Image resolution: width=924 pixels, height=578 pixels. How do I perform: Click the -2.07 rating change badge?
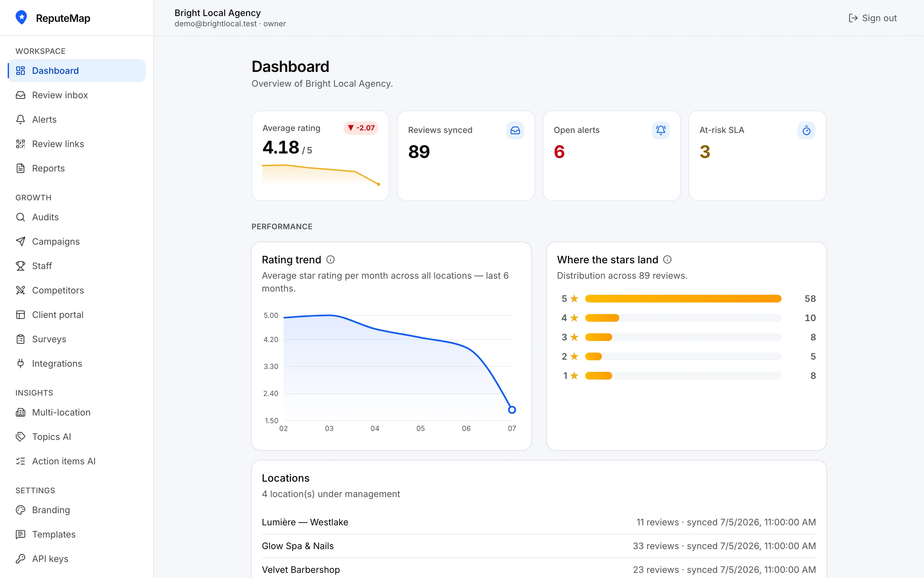click(361, 128)
